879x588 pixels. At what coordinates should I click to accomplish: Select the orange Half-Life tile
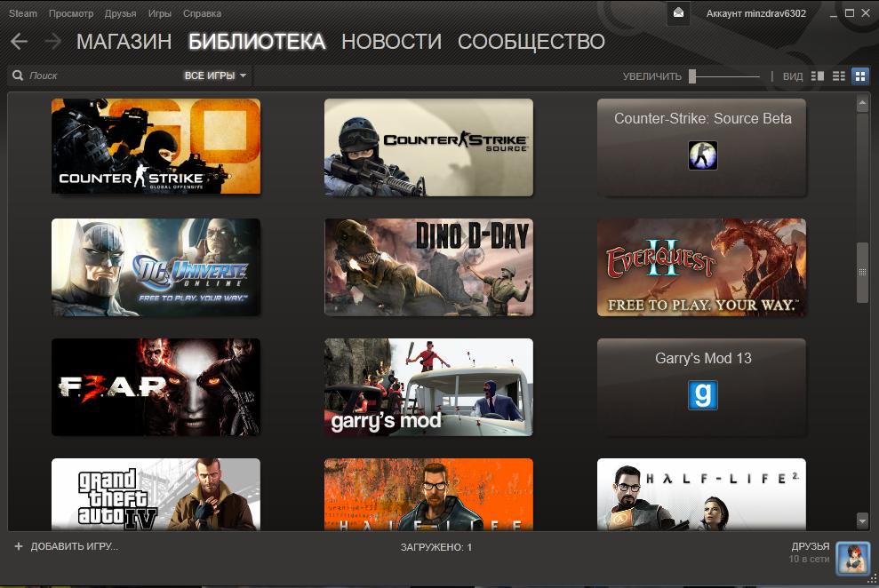[429, 495]
